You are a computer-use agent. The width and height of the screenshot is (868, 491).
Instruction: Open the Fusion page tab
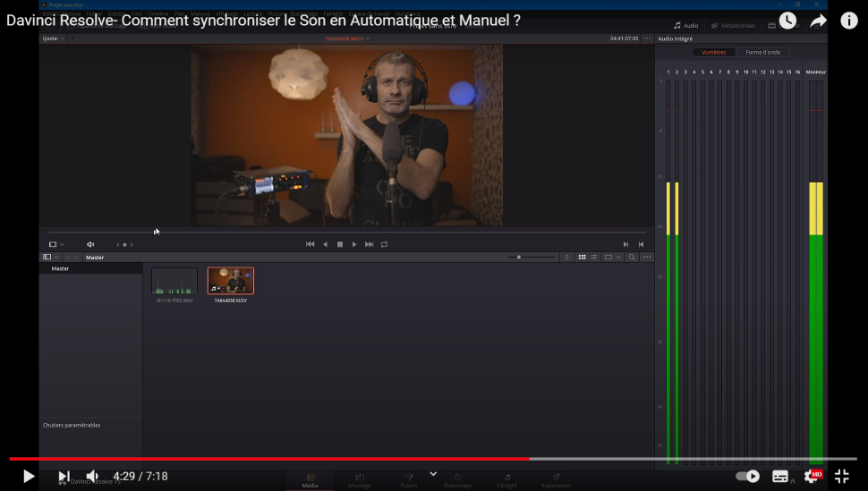coord(409,480)
